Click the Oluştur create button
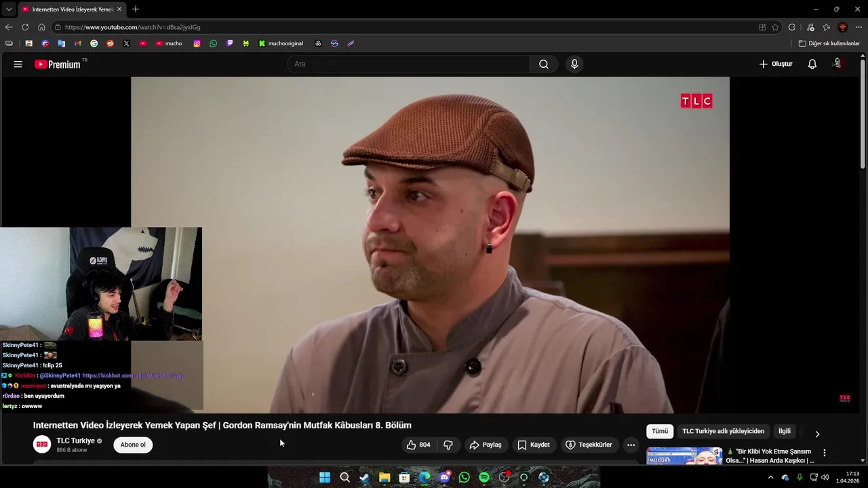This screenshot has height=488, width=868. click(x=776, y=64)
